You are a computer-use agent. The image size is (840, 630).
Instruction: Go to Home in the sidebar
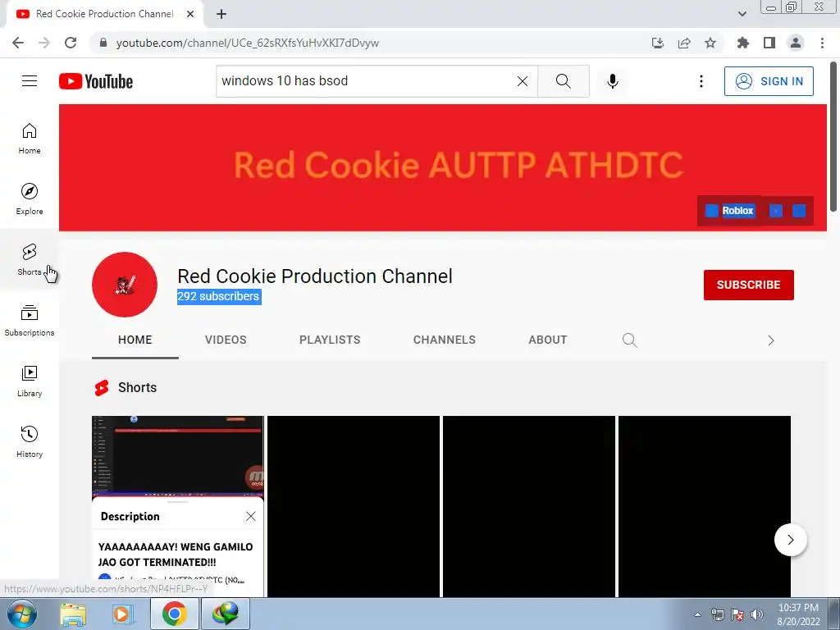(x=30, y=139)
